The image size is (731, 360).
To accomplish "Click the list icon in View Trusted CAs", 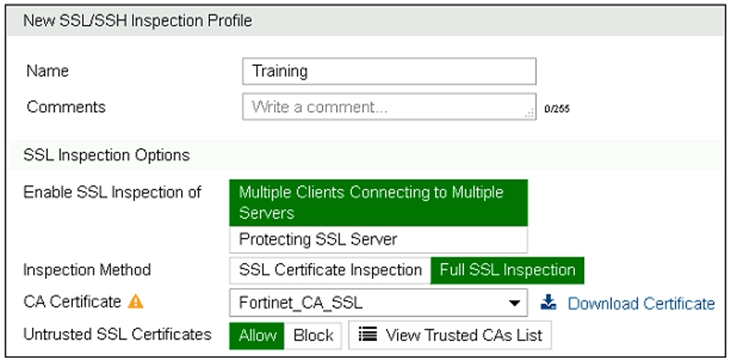I will (x=368, y=335).
